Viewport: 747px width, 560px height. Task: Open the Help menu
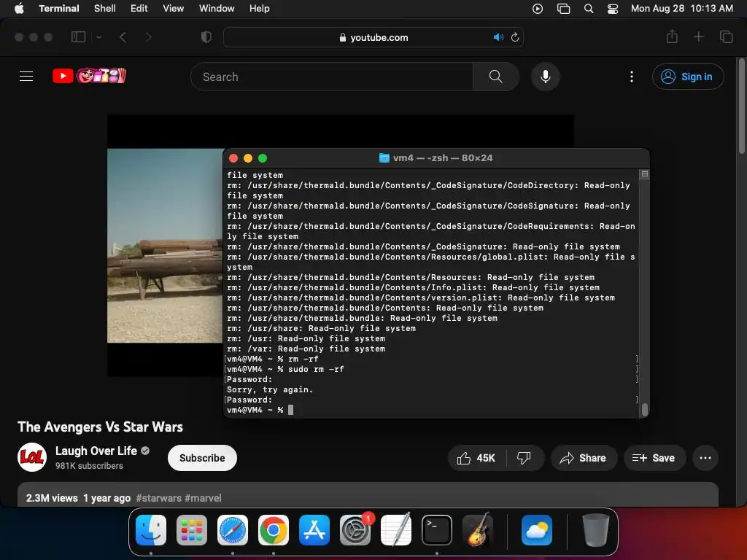(x=259, y=9)
